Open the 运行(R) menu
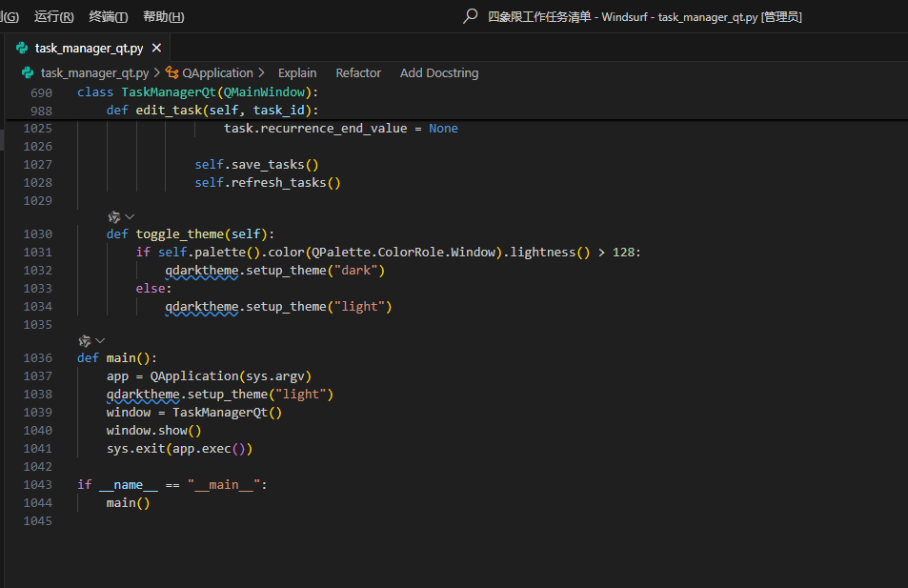Viewport: 908px width, 588px height. [54, 17]
